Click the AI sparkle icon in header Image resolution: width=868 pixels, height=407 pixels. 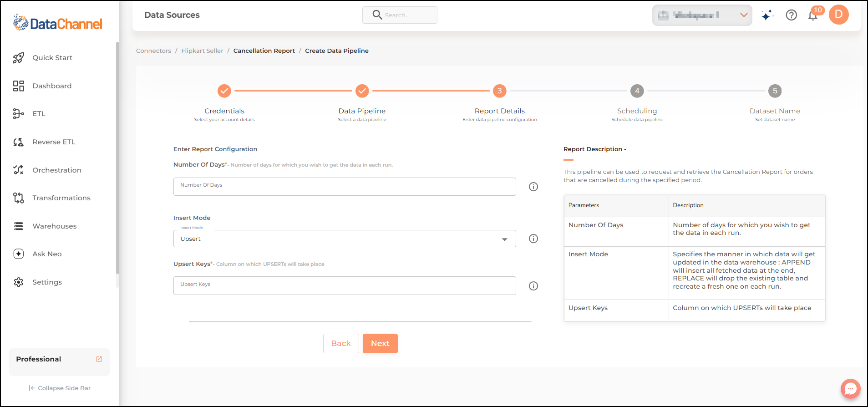[x=767, y=15]
